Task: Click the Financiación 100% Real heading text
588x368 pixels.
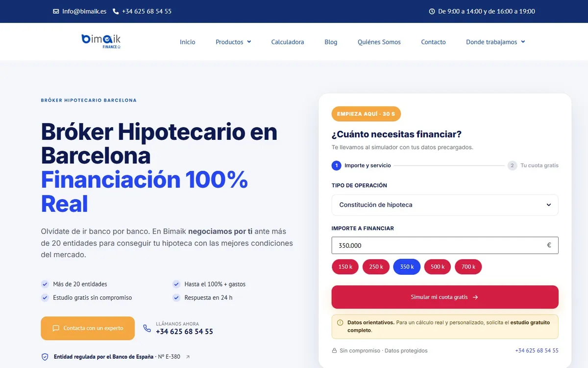Action: tap(144, 192)
